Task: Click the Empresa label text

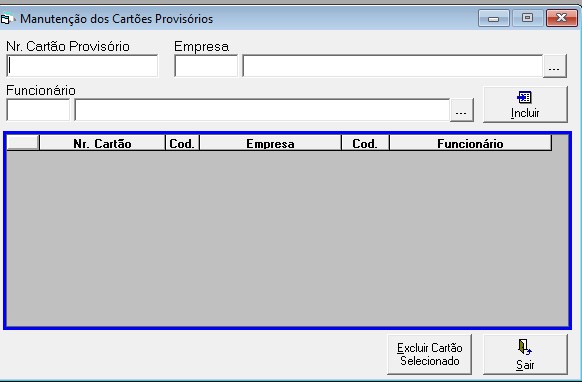Action: [x=202, y=46]
